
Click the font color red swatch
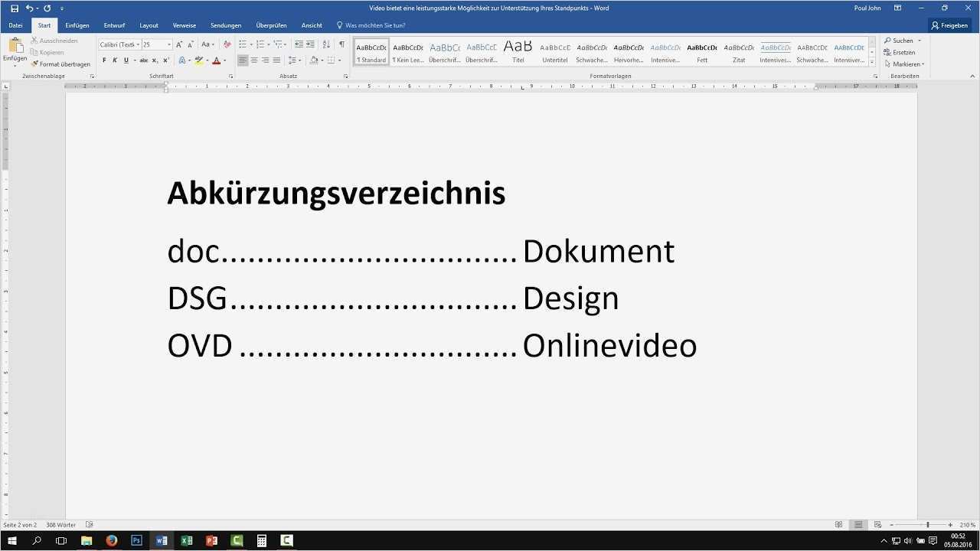point(217,61)
